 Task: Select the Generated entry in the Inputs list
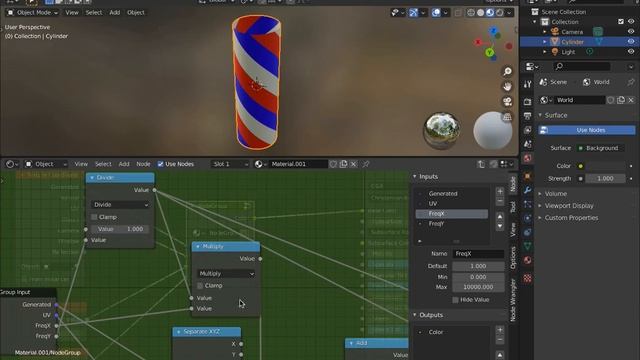point(451,193)
